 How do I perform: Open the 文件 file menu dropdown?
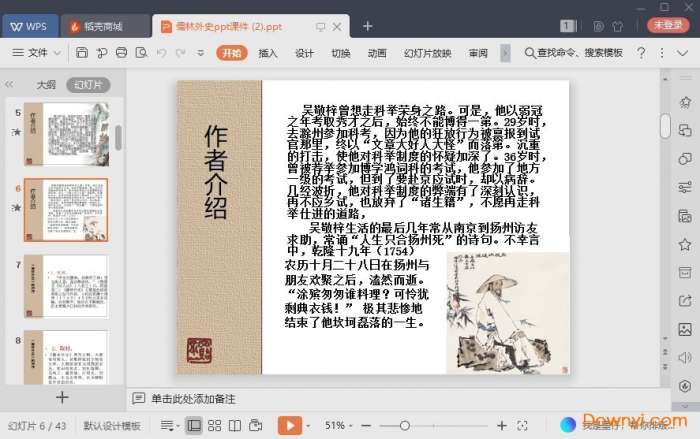(x=37, y=53)
